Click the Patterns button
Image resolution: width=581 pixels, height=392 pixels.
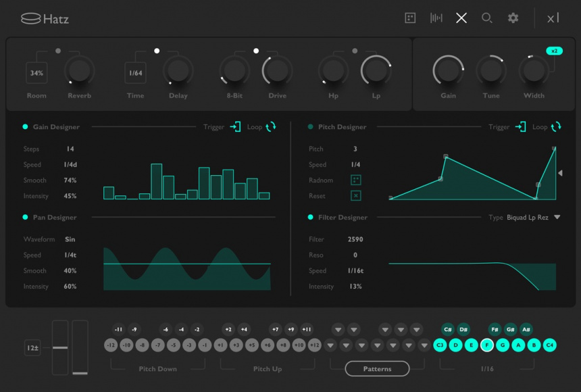coord(377,369)
